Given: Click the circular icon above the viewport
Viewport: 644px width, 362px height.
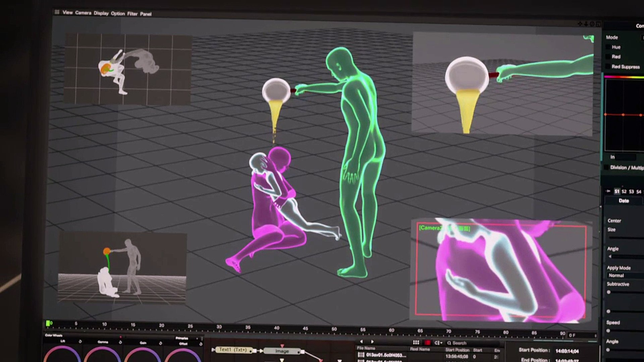Looking at the screenshot, I should [x=592, y=24].
